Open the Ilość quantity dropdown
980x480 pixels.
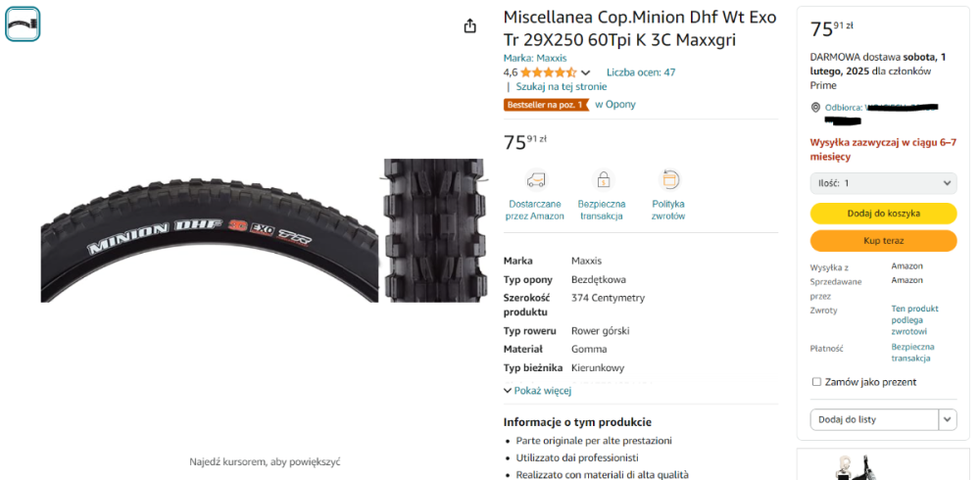click(883, 184)
